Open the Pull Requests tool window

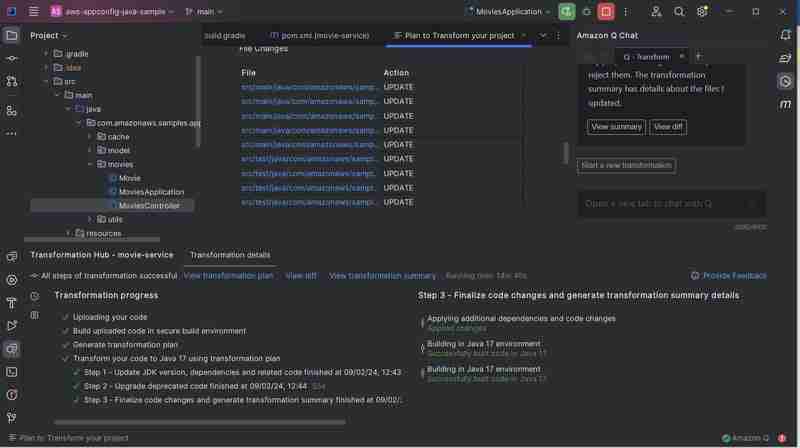tap(12, 81)
